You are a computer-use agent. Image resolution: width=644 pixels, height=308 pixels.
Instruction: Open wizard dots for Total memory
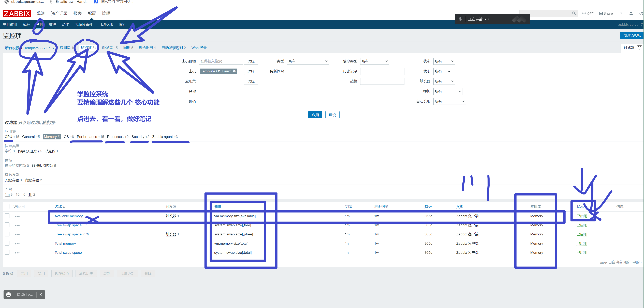click(17, 244)
